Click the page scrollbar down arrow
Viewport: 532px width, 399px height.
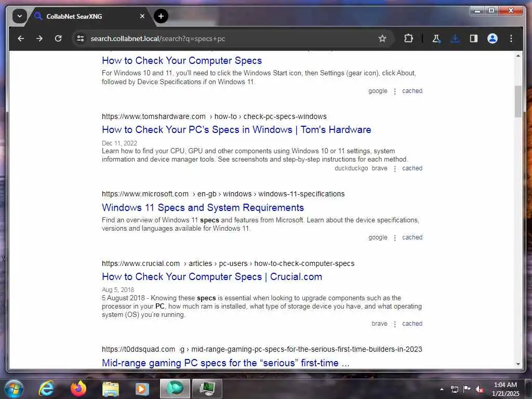518,364
